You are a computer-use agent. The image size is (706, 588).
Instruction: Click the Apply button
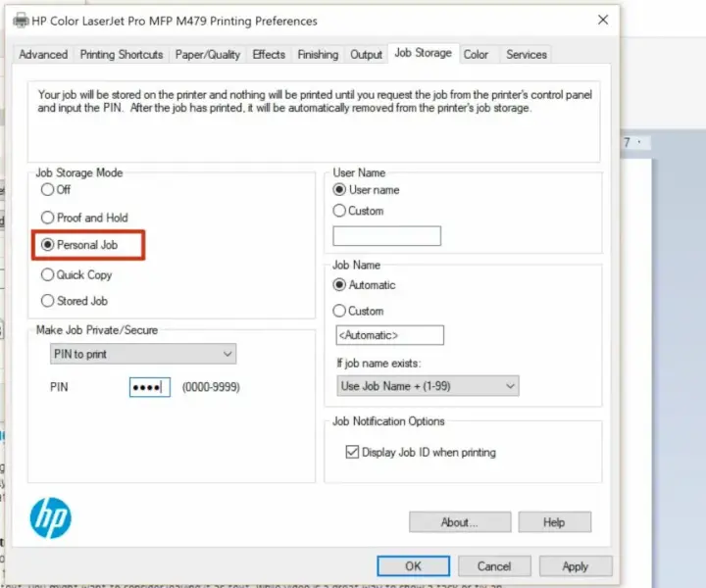576,566
